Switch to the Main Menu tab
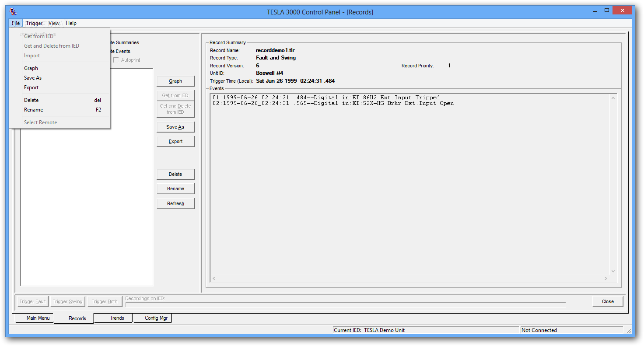Screen dimensions: 644x346 point(35,318)
